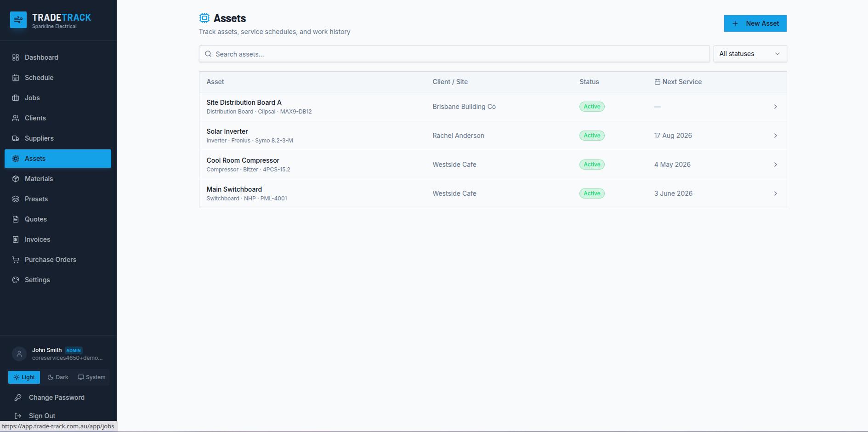The image size is (868, 432).
Task: Click the John Smith user name
Action: [x=47, y=350]
